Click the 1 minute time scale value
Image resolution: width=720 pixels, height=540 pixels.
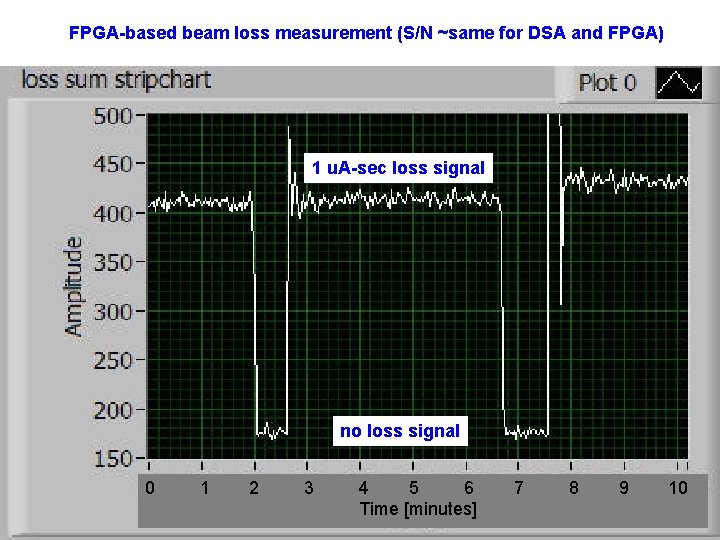tap(205, 487)
